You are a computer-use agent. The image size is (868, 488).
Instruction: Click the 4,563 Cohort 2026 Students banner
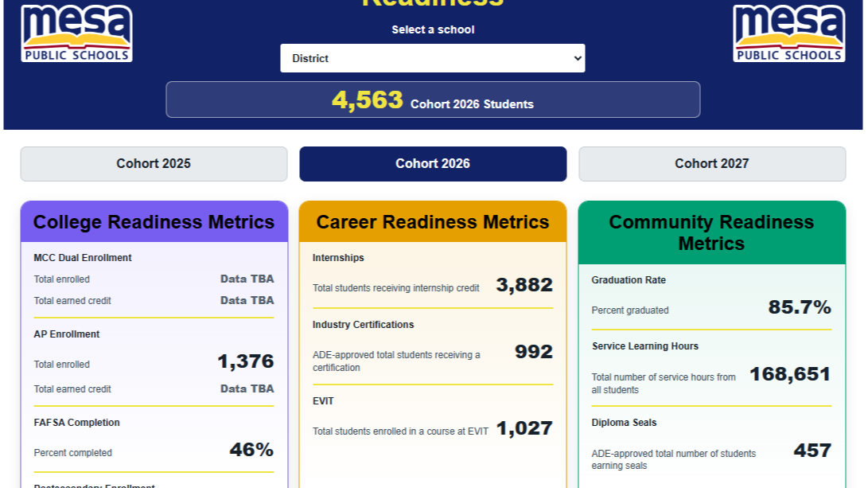coord(433,100)
